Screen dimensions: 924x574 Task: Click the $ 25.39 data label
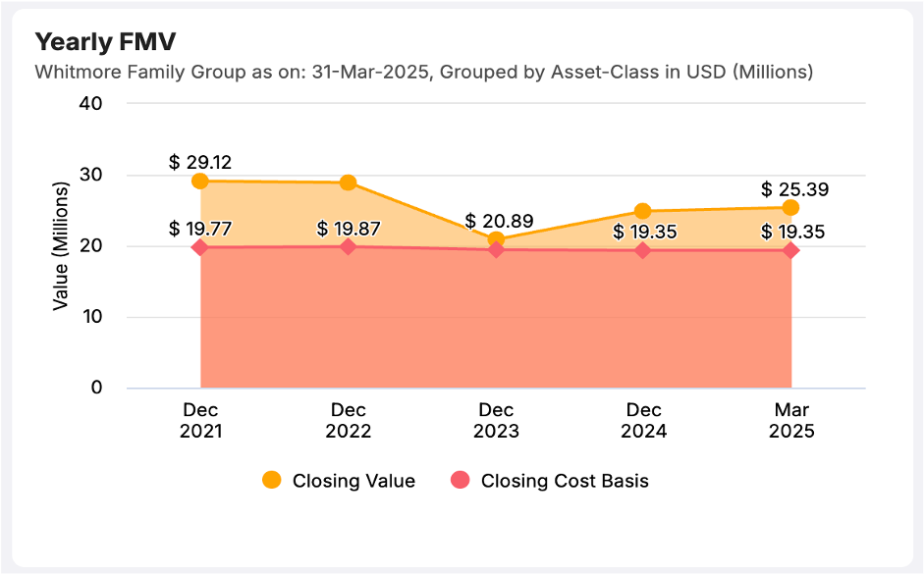point(790,188)
